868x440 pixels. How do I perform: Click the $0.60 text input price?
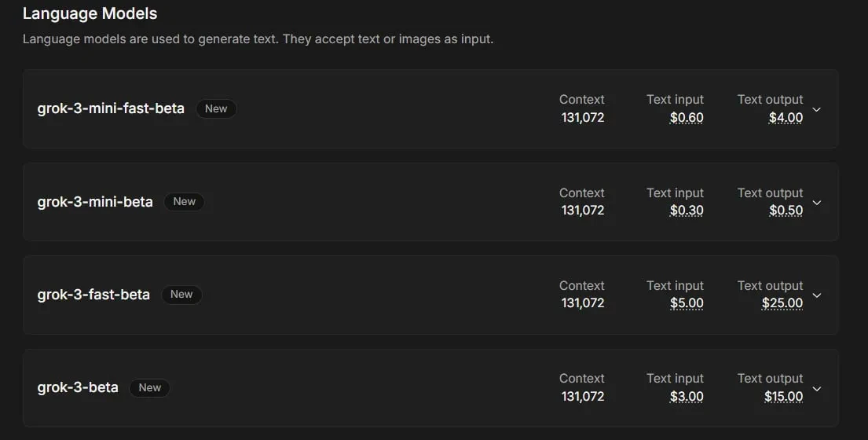tap(687, 117)
